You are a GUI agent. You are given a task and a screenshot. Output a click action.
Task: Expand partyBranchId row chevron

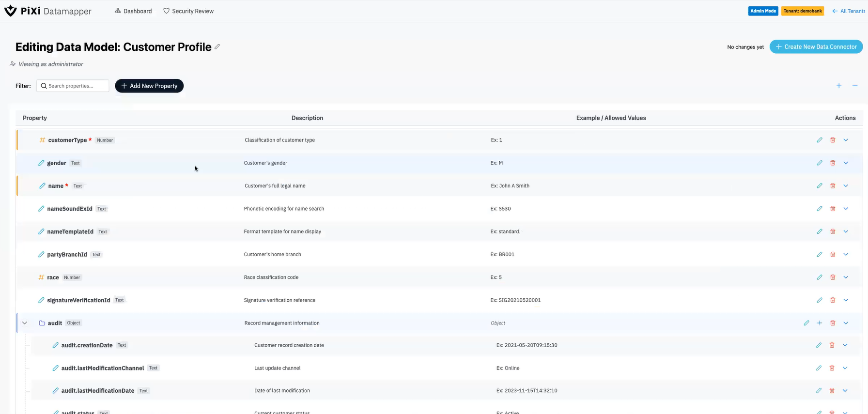tap(846, 254)
